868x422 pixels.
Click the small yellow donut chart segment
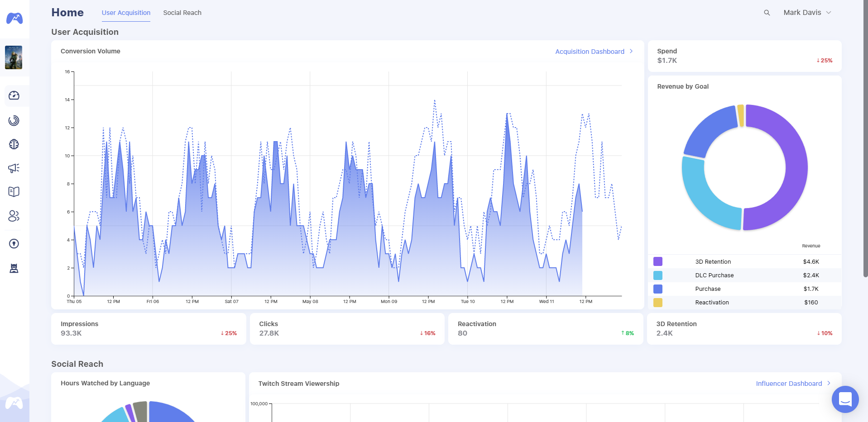pos(741,116)
